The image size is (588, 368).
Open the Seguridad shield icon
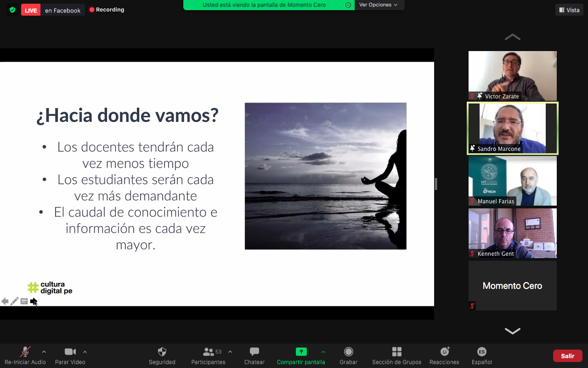pos(162,352)
